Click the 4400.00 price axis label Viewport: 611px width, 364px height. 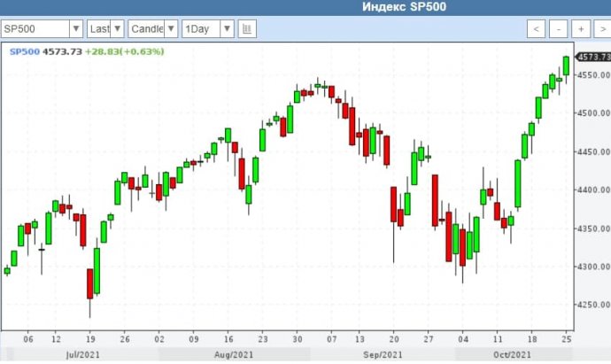pyautogui.click(x=593, y=190)
